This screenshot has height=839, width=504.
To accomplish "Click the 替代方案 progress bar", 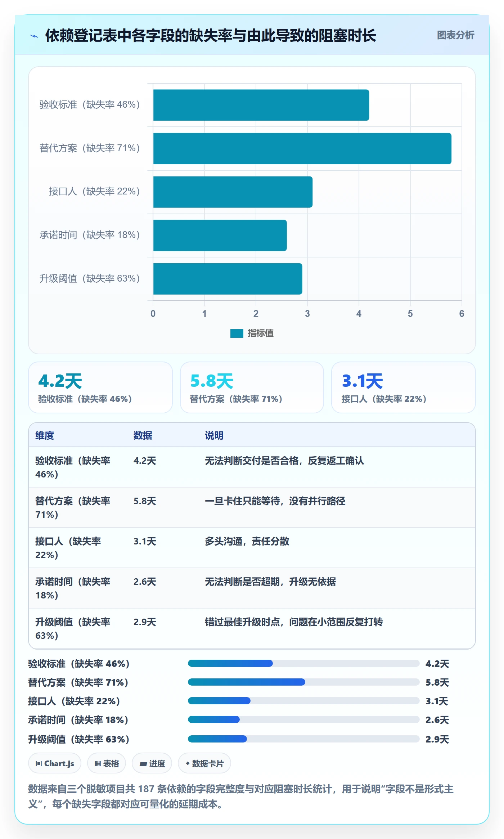I will tap(304, 682).
